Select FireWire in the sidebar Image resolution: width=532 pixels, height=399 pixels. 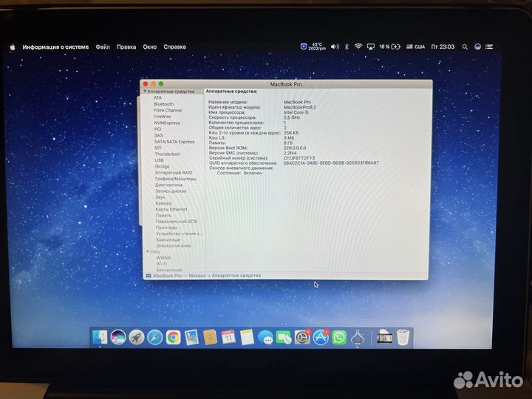point(163,117)
